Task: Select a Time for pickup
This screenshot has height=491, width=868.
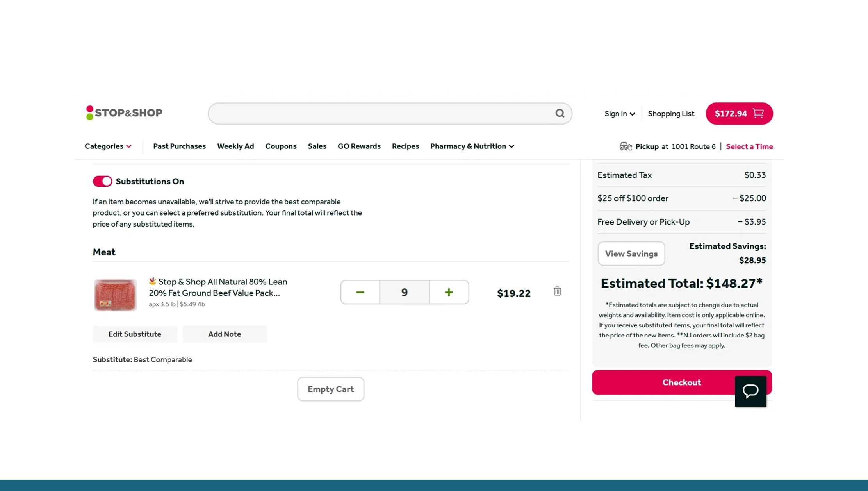Action: pos(749,146)
